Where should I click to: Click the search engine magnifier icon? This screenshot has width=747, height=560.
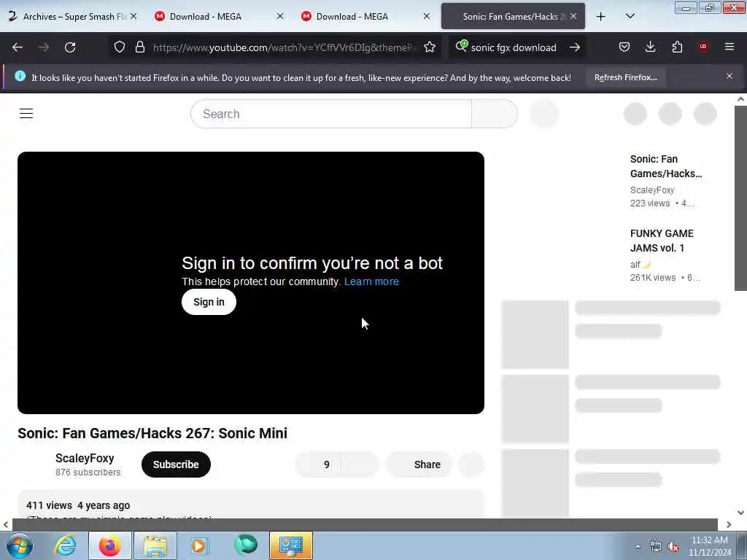461,46
